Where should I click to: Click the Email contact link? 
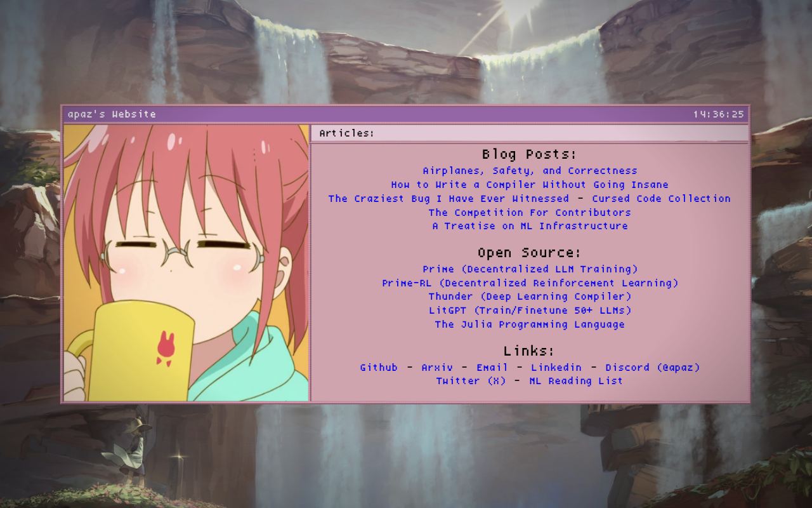pyautogui.click(x=492, y=368)
